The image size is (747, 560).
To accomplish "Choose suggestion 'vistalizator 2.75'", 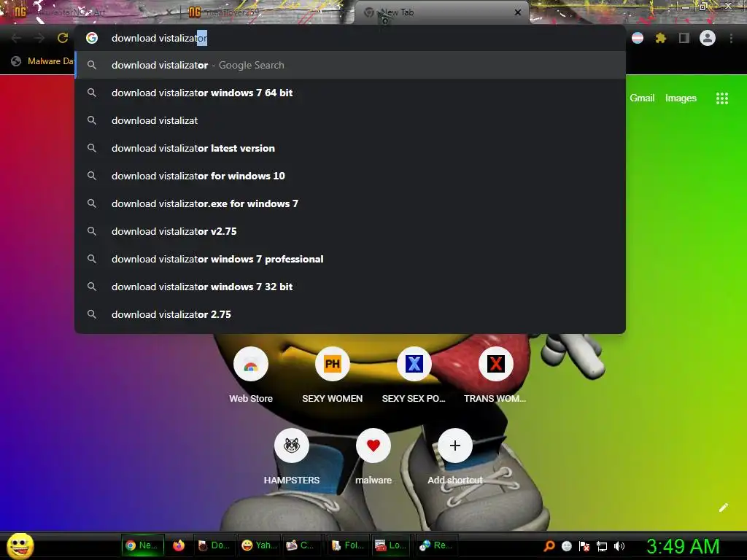I will [x=350, y=314].
